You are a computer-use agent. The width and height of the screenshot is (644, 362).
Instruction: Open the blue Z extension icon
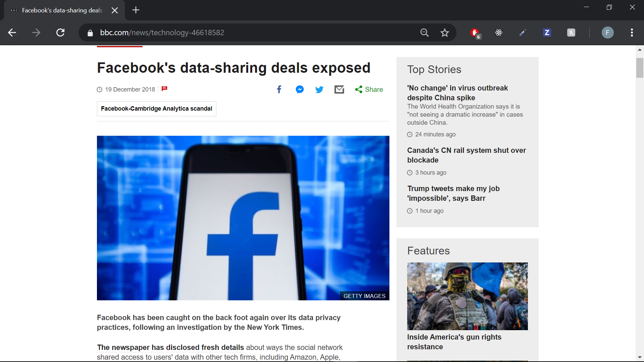547,33
